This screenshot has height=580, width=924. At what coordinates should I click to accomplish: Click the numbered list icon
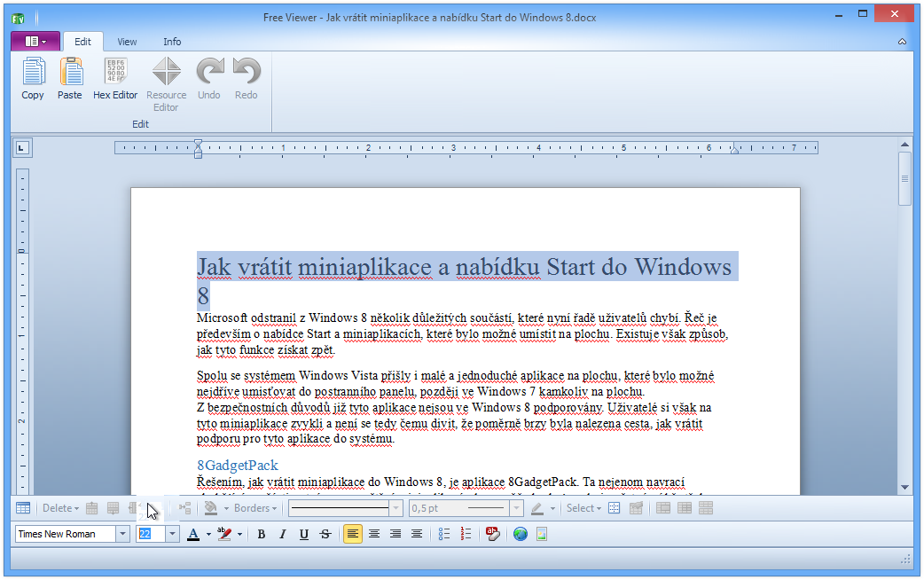coord(466,534)
